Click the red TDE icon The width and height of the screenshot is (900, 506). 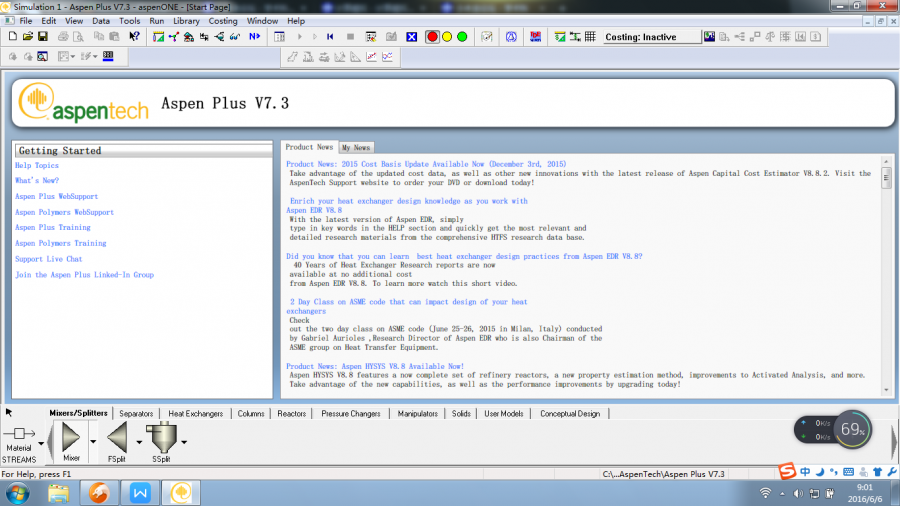pos(536,37)
